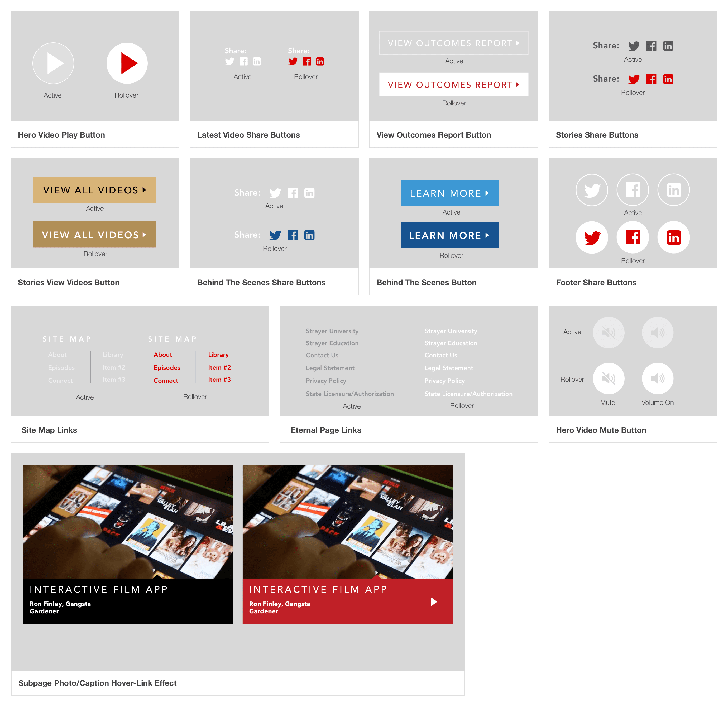Toggle active state of Hero Play button
Image resolution: width=728 pixels, height=709 pixels.
(54, 63)
